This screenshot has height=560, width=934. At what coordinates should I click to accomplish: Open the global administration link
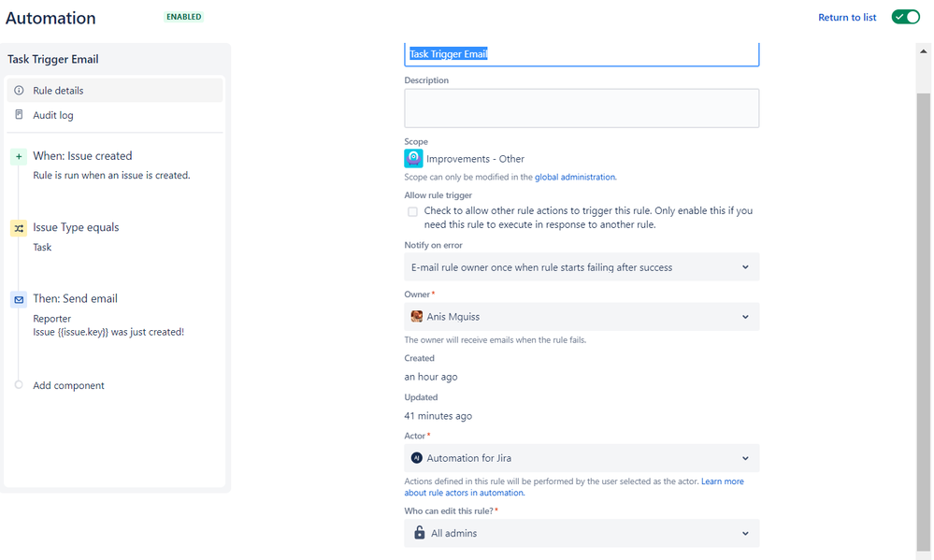[x=575, y=177]
